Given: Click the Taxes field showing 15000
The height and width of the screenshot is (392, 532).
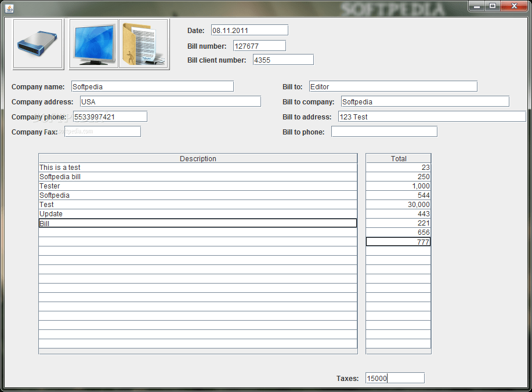Looking at the screenshot, I should (395, 378).
